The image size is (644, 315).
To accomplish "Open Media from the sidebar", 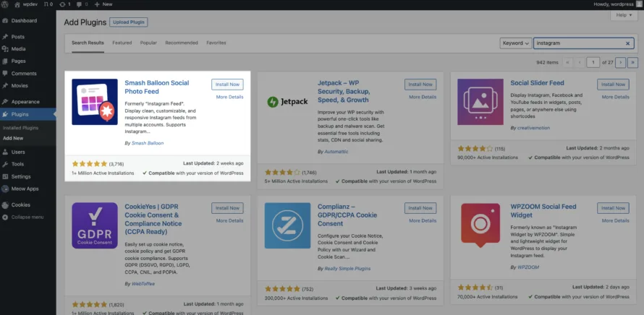I will pyautogui.click(x=18, y=49).
